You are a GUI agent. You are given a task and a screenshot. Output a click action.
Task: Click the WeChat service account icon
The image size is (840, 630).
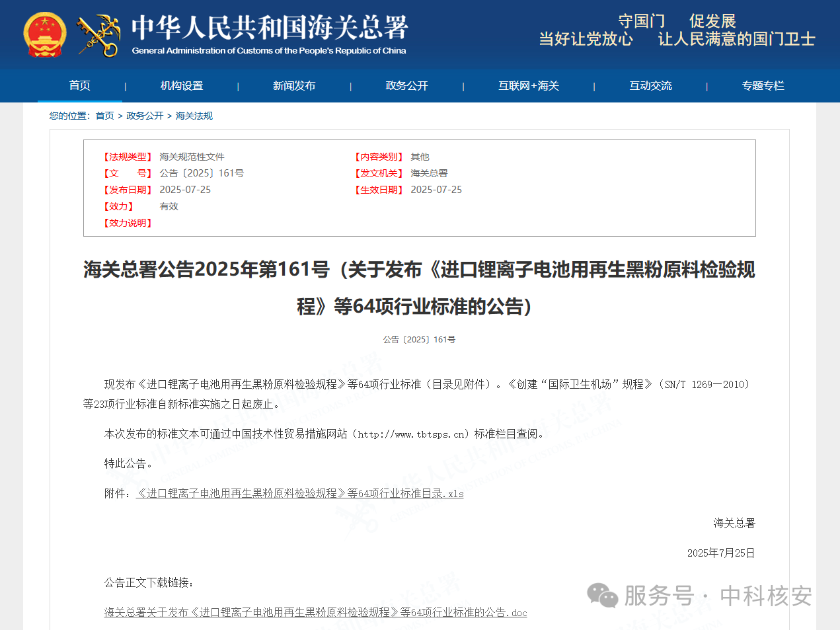tap(602, 596)
